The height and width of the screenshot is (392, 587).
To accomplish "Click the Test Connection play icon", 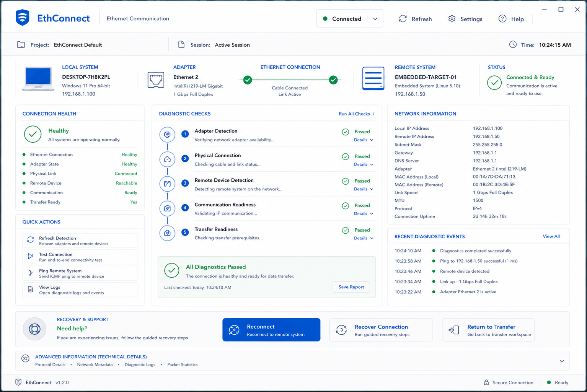I will coord(31,257).
